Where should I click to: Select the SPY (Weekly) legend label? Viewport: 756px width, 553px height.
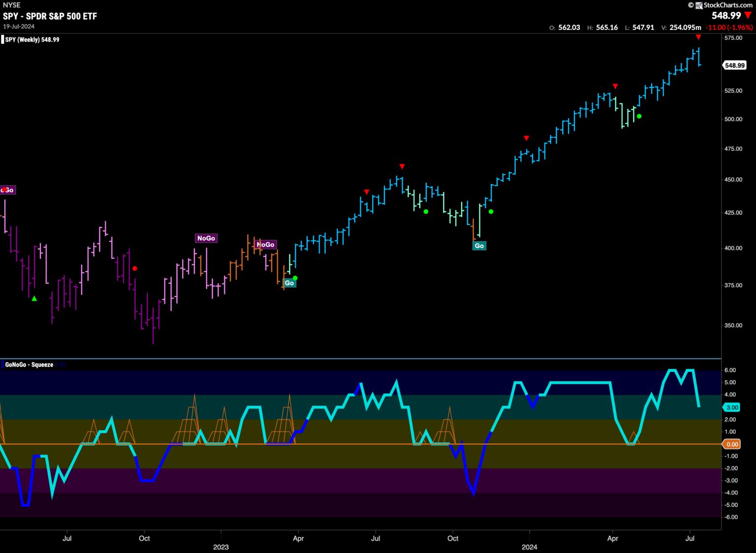pos(31,40)
